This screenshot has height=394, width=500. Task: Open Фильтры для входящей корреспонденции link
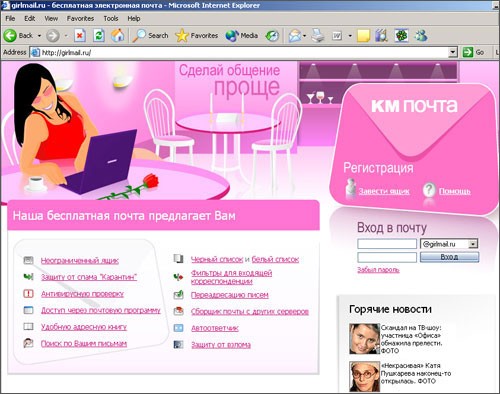pyautogui.click(x=231, y=277)
